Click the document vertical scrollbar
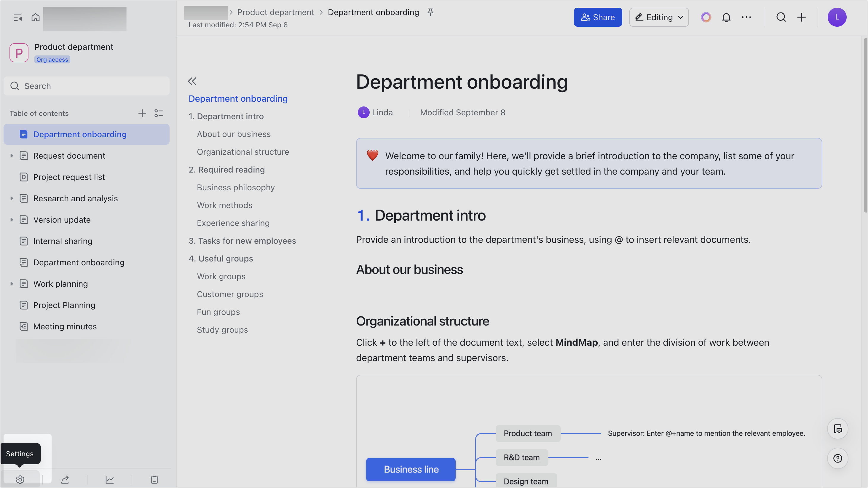The height and width of the screenshot is (488, 868). point(865,125)
